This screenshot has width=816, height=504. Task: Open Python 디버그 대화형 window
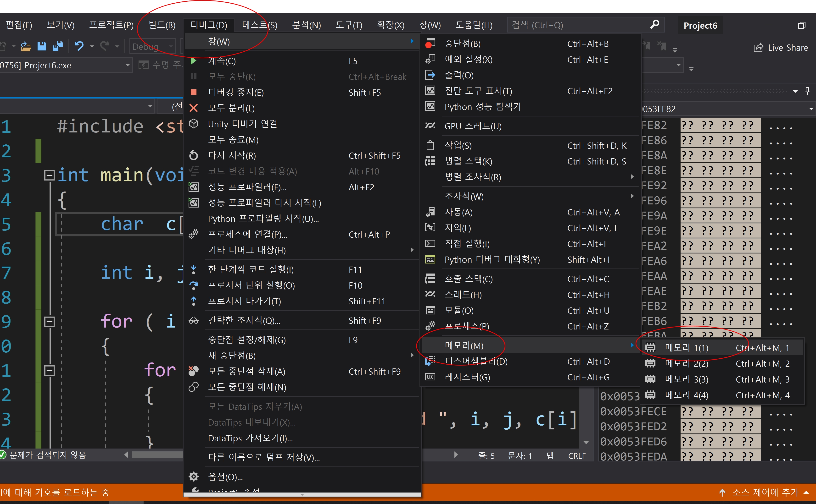531,259
